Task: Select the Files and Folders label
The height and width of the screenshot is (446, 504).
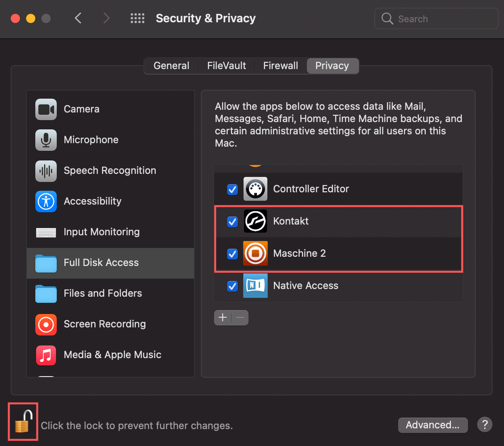Action: point(103,294)
